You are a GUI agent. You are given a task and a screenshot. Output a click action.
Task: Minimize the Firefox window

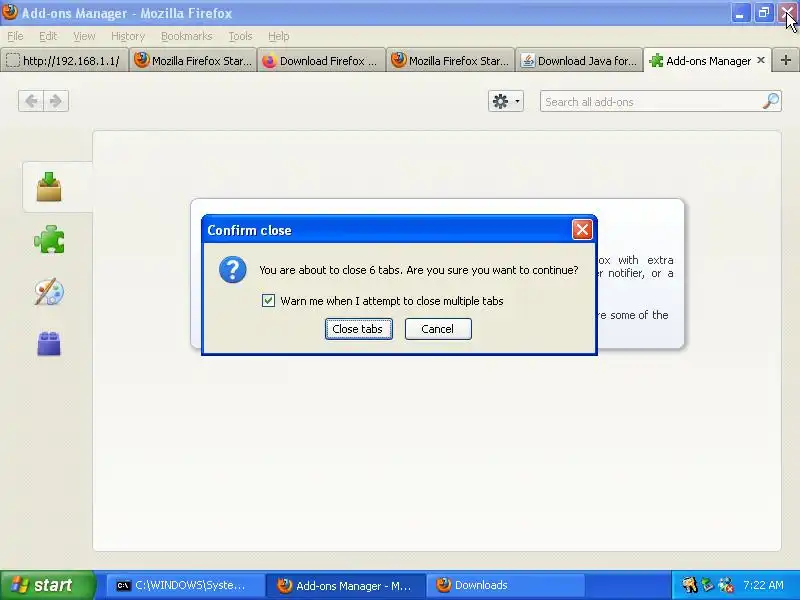pos(740,13)
